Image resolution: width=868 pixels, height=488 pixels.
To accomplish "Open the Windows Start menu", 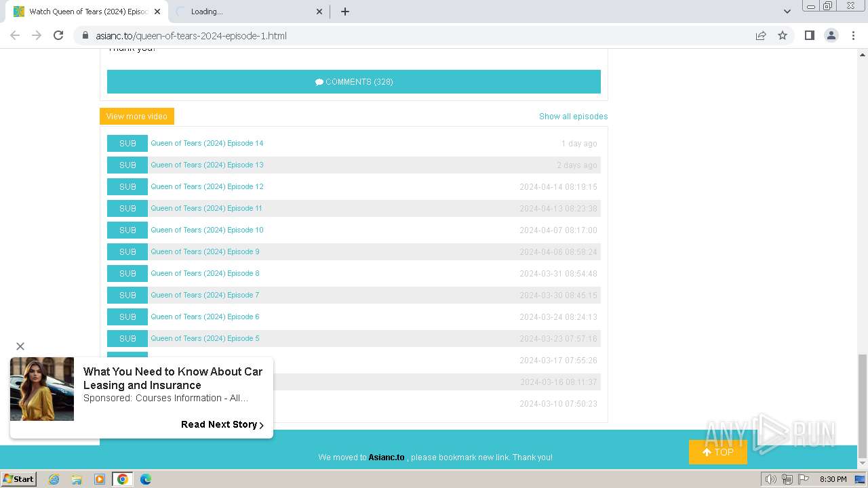I will coord(19,479).
